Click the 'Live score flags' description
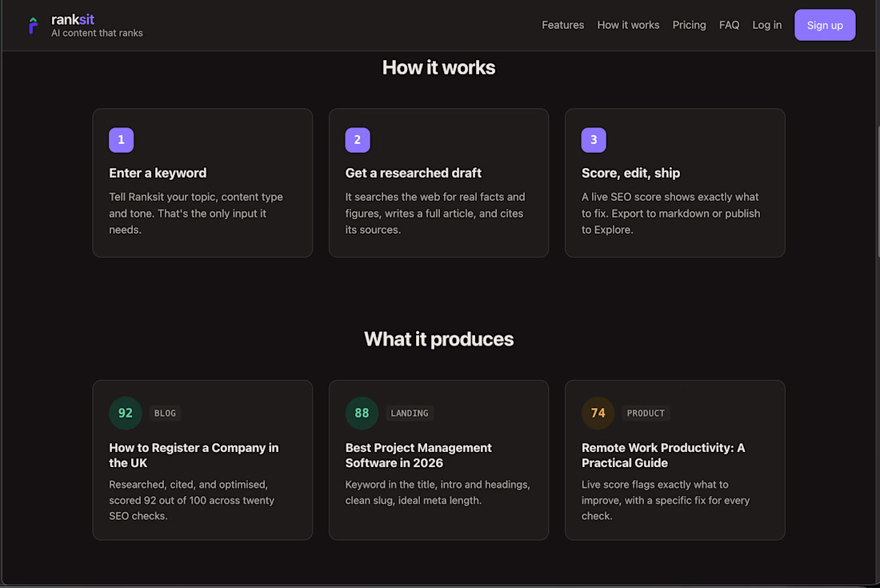The image size is (880, 588). tap(666, 500)
